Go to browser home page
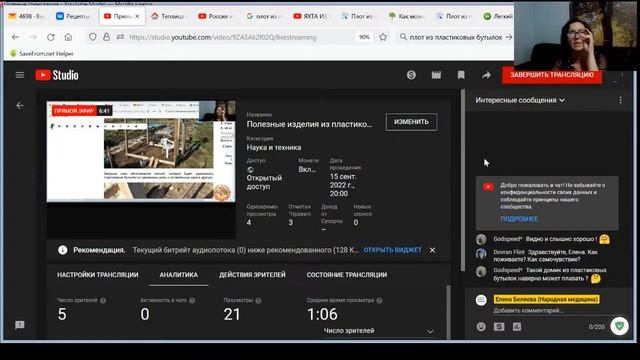Screen dimensions: 640x360 coord(68,37)
